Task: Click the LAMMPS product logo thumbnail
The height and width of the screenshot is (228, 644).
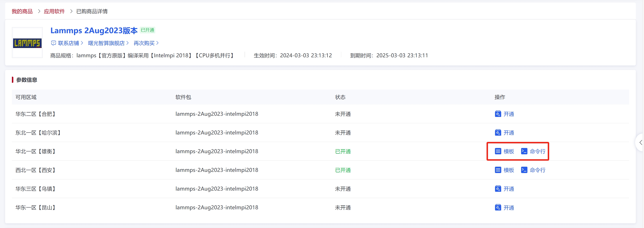Action: pos(27,43)
